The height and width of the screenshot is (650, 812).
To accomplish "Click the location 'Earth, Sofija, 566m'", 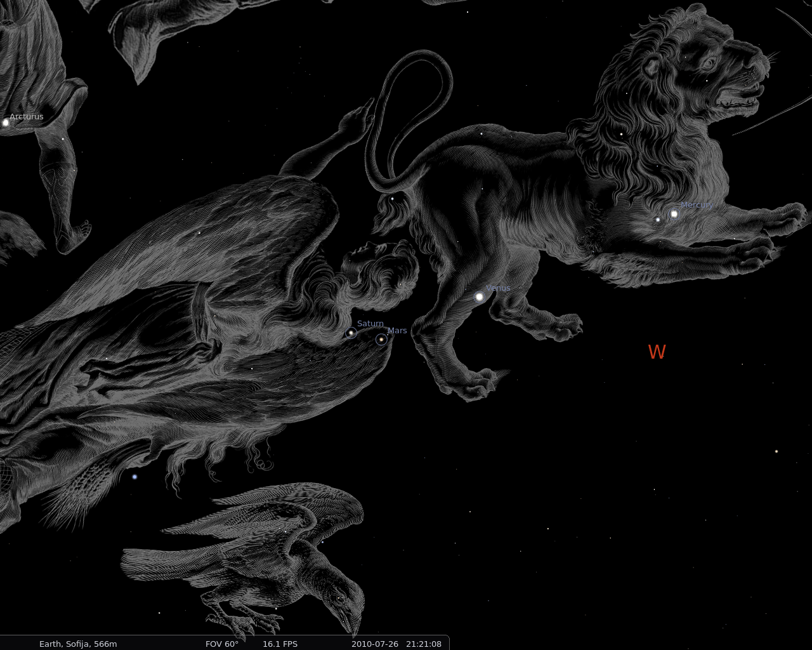I will [78, 644].
